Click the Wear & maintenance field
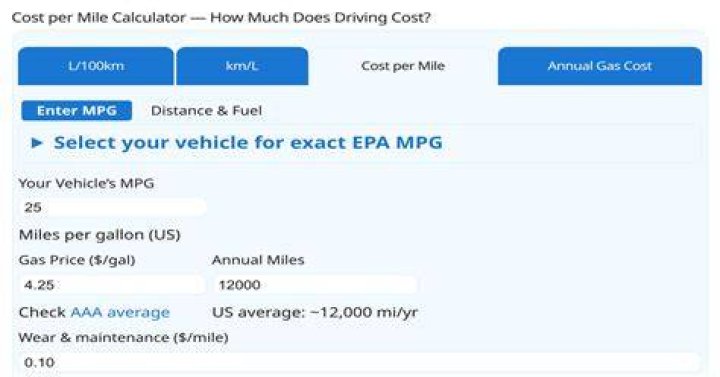 [360, 362]
